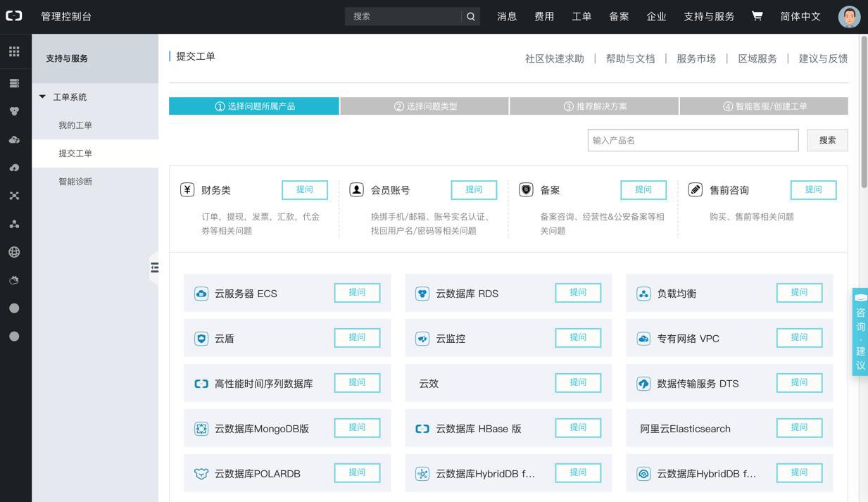The height and width of the screenshot is (502, 868).
Task: Click 提问 for 会员账号
Action: tap(474, 190)
